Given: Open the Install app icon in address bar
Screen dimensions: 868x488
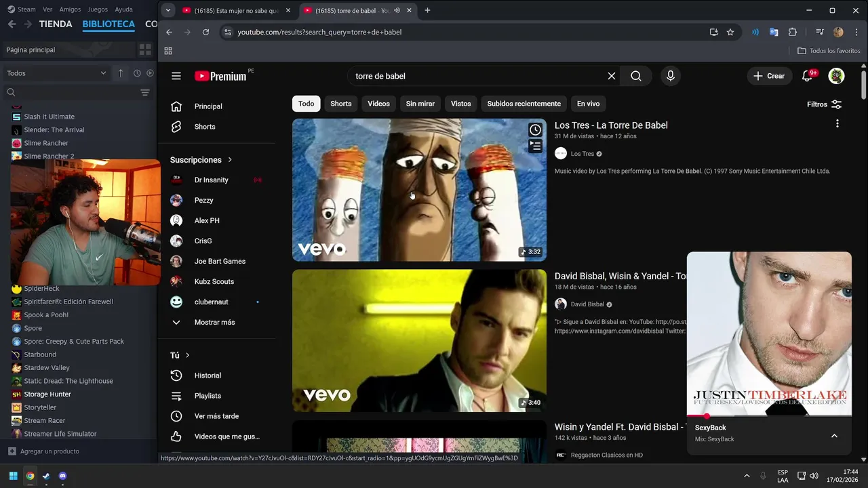Looking at the screenshot, I should (714, 32).
